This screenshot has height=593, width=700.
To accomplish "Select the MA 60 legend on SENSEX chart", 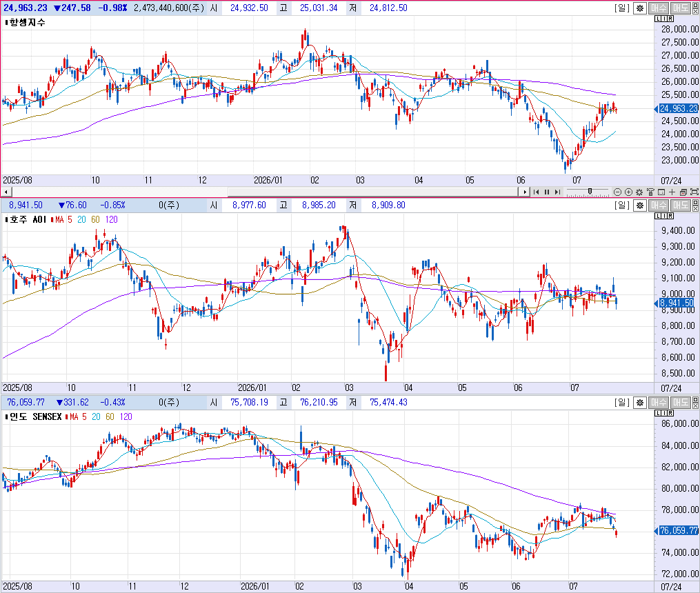I will 110,416.
